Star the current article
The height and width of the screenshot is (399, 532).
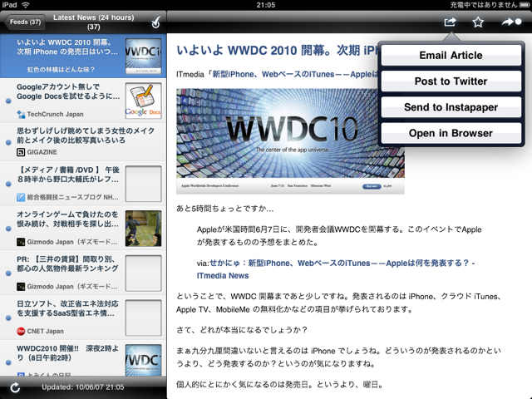[x=478, y=22]
